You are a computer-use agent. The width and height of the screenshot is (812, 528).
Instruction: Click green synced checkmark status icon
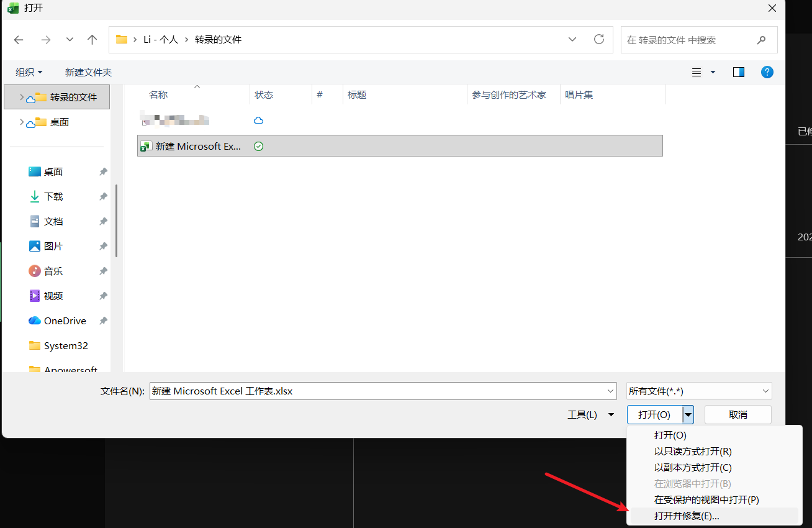pos(259,146)
